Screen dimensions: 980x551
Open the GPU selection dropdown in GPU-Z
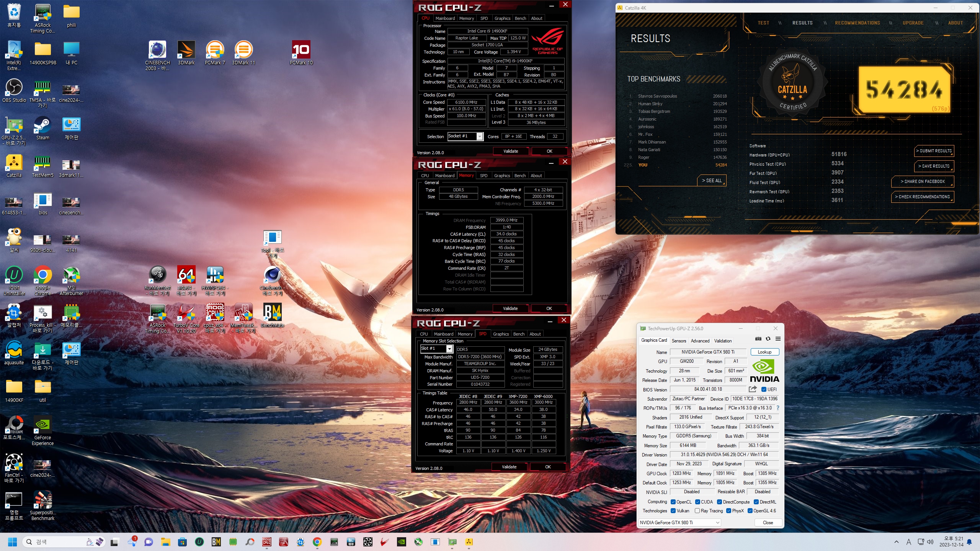(x=679, y=522)
